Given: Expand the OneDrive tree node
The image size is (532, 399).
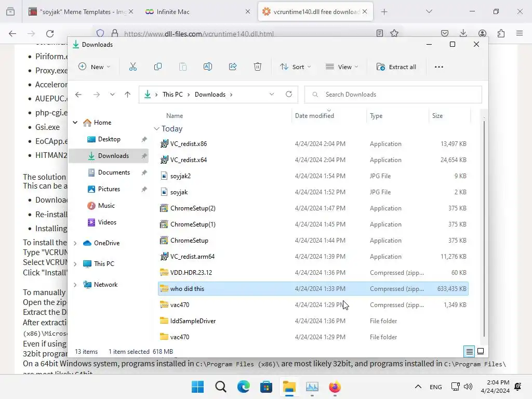Looking at the screenshot, I should (x=75, y=243).
